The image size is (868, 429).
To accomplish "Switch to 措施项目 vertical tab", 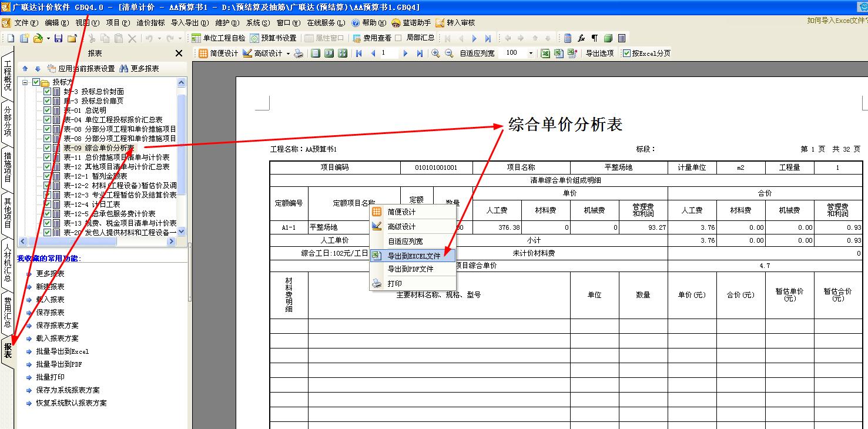I will coord(7,167).
